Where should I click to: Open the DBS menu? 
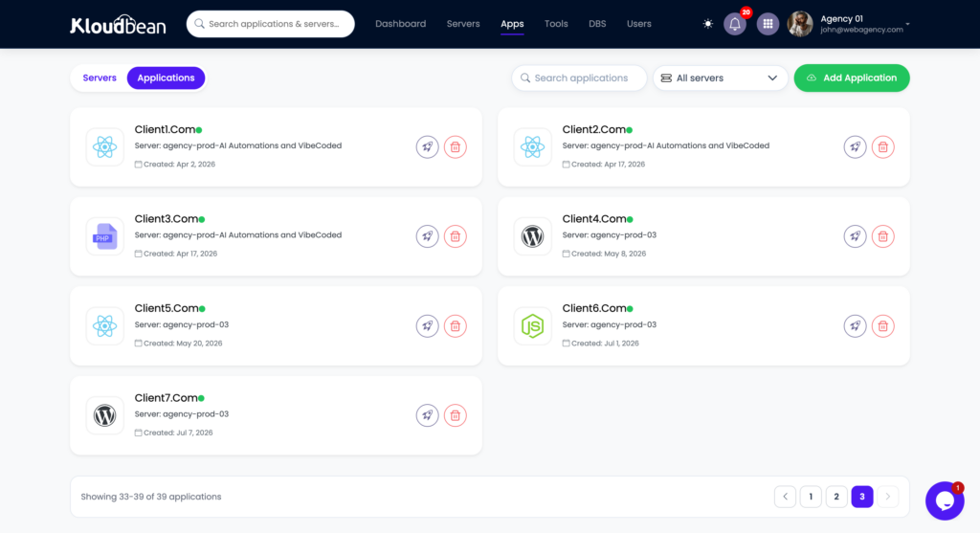coord(597,24)
